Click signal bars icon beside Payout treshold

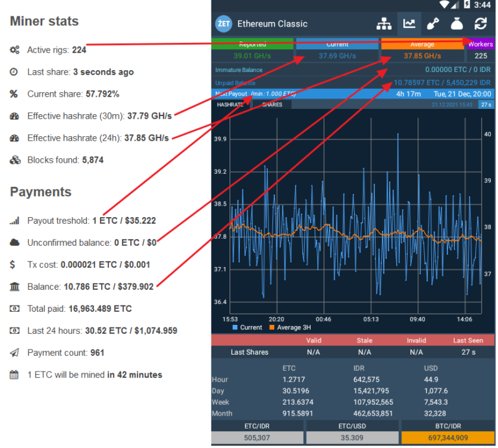pos(15,220)
